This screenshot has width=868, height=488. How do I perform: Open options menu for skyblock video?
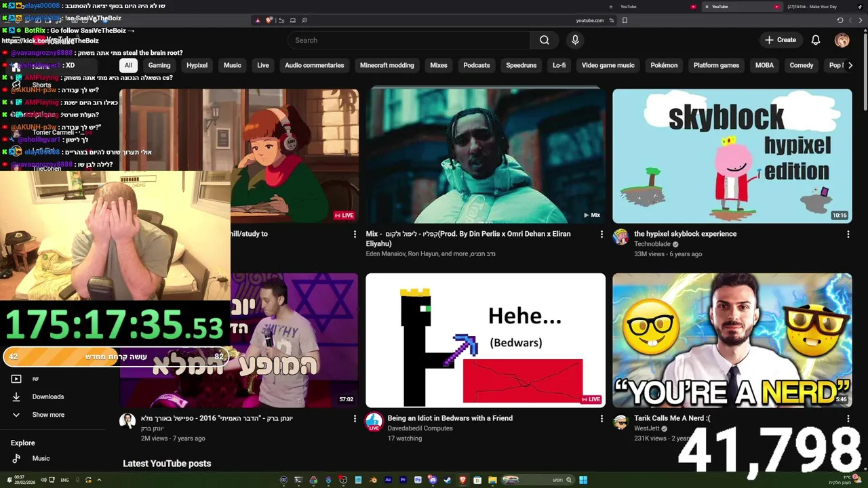pyautogui.click(x=848, y=235)
